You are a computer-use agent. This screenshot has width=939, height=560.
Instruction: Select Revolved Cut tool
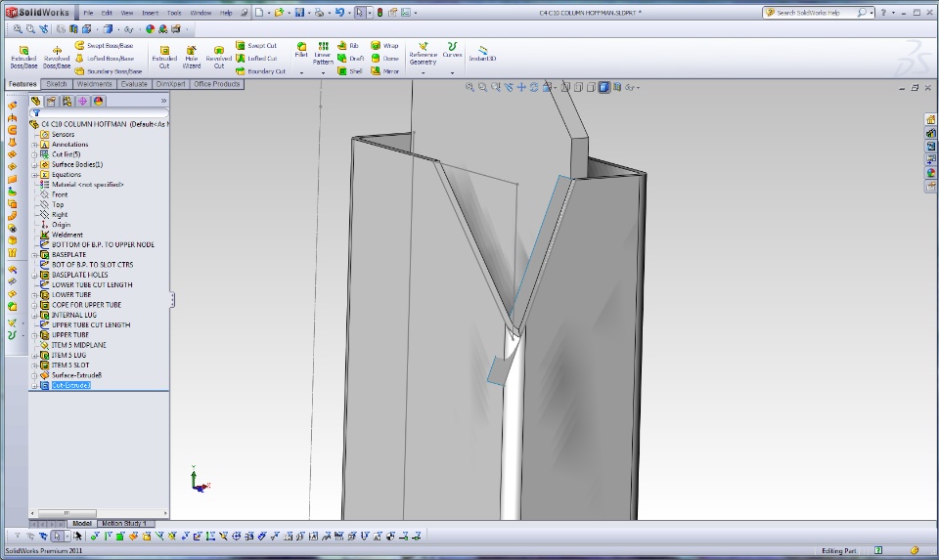[x=218, y=58]
